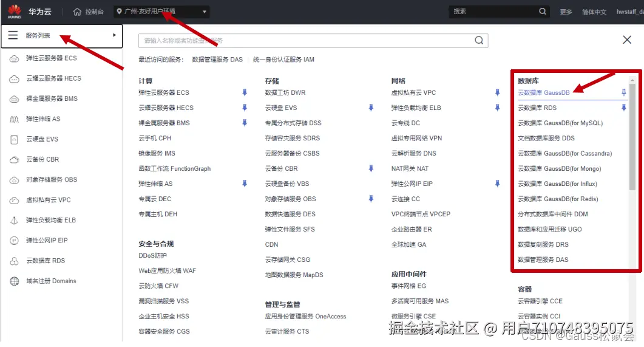
Task: Open 云数据库 GaussDB(for Redis)
Action: pyautogui.click(x=558, y=199)
